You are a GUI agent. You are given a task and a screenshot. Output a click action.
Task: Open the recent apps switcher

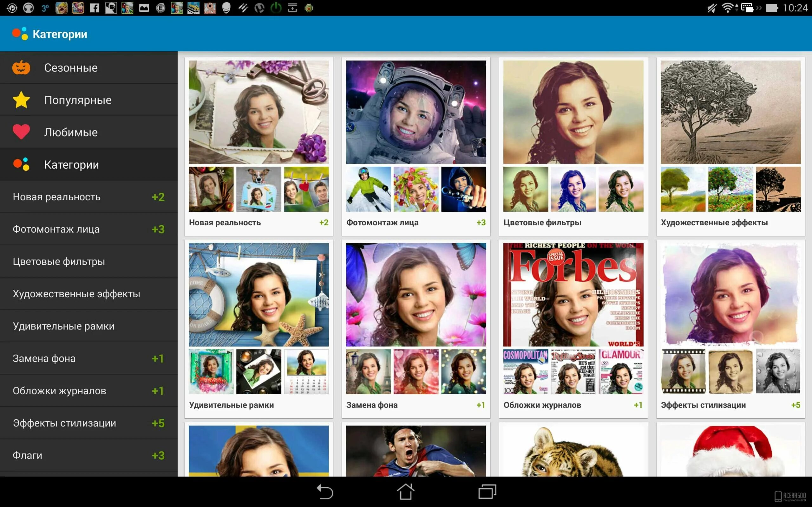[x=487, y=491]
